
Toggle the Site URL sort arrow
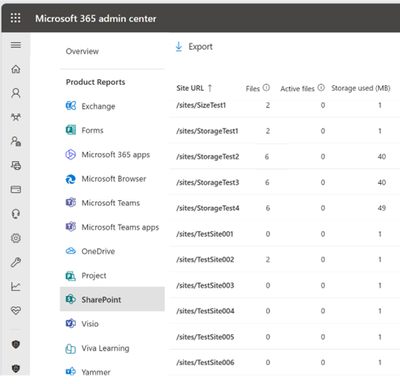[210, 88]
